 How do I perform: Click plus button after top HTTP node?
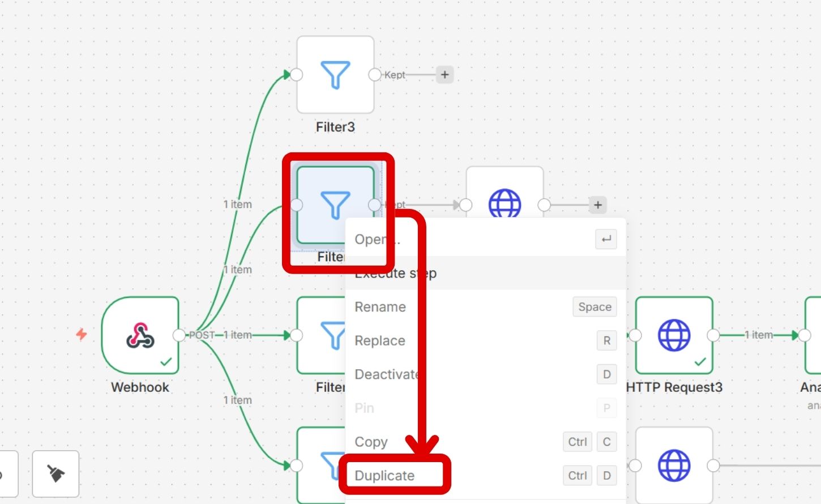(598, 205)
